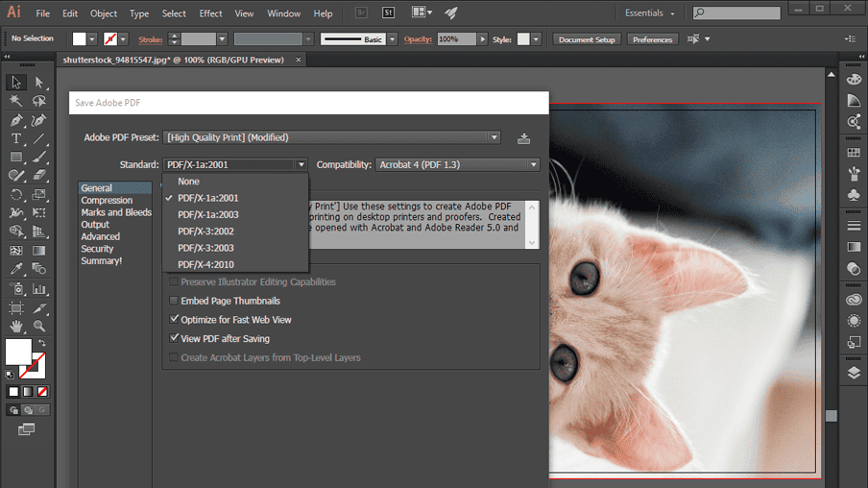Choose PDF/X-4:2010 from Standard list
The width and height of the screenshot is (868, 488).
205,264
